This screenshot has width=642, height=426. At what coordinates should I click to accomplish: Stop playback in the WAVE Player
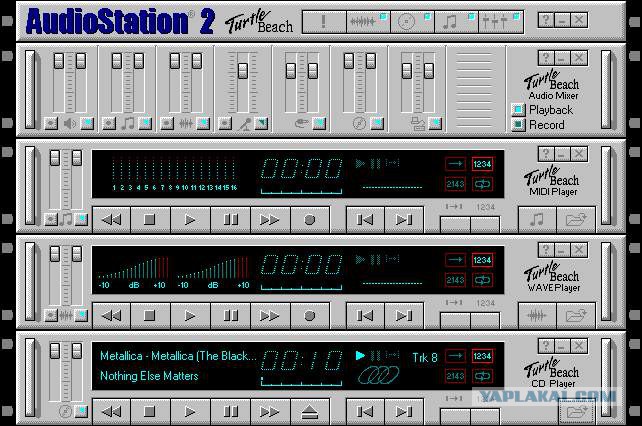(150, 316)
